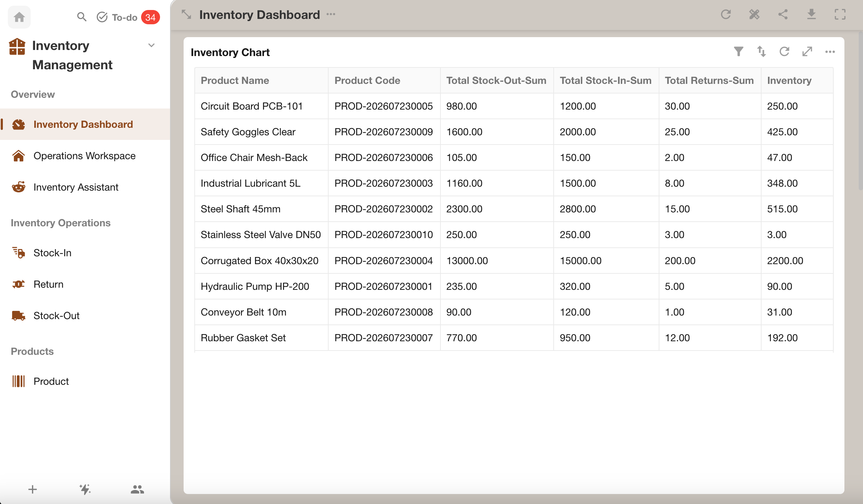Click the Inventory Management app logo icon
Image resolution: width=863 pixels, height=504 pixels.
click(17, 47)
